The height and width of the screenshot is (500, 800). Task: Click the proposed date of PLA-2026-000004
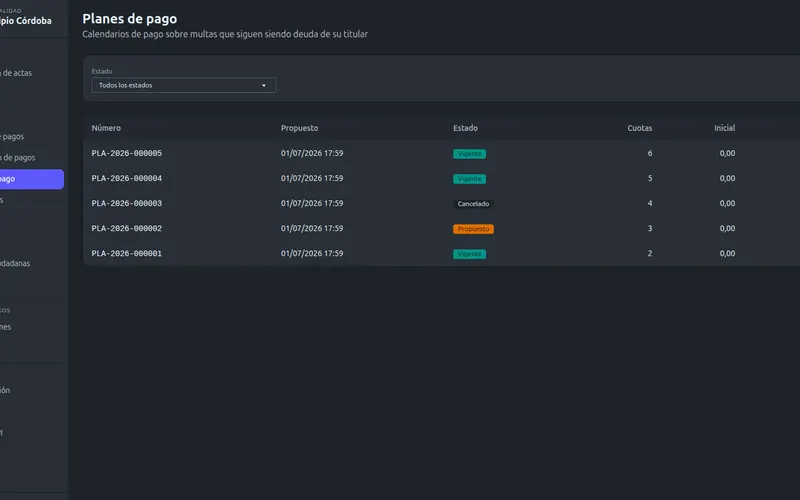[x=312, y=178]
